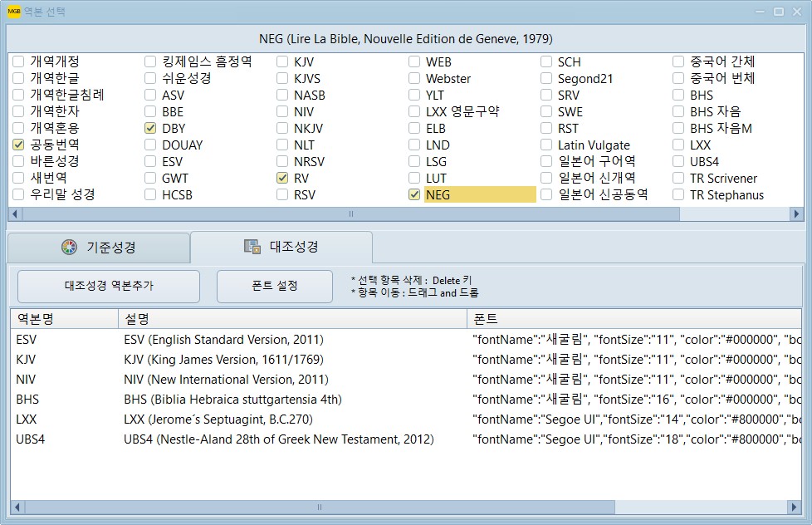
Task: Click the MGB app icon in title bar
Action: 14,12
